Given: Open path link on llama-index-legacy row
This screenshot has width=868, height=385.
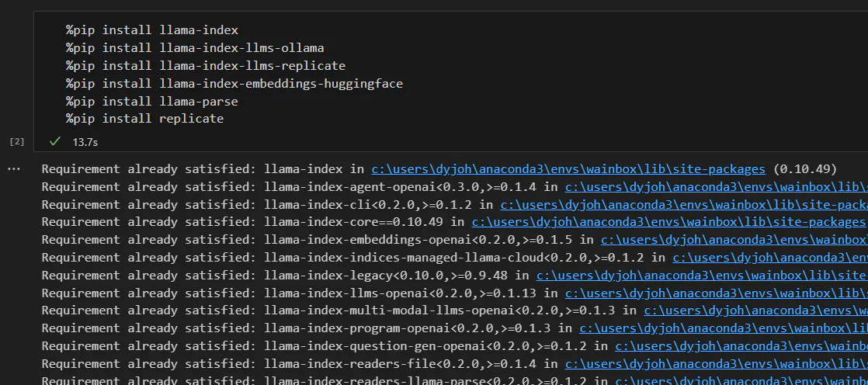Looking at the screenshot, I should coord(702,276).
